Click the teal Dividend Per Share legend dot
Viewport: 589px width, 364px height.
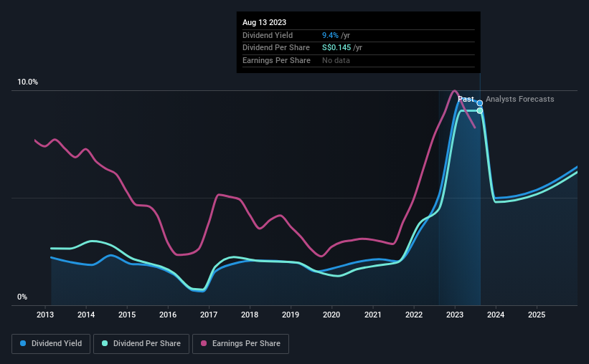click(x=105, y=343)
